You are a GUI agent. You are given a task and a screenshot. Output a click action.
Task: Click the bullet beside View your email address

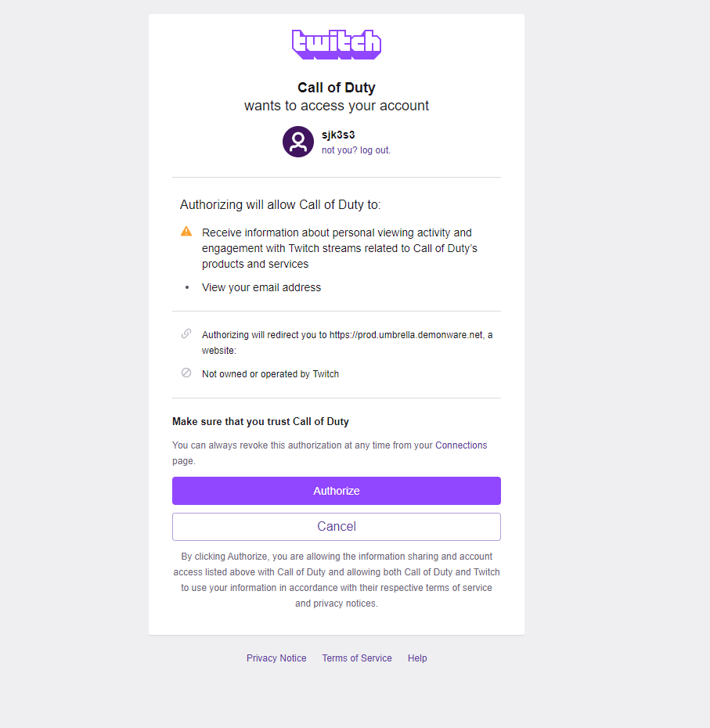click(186, 288)
